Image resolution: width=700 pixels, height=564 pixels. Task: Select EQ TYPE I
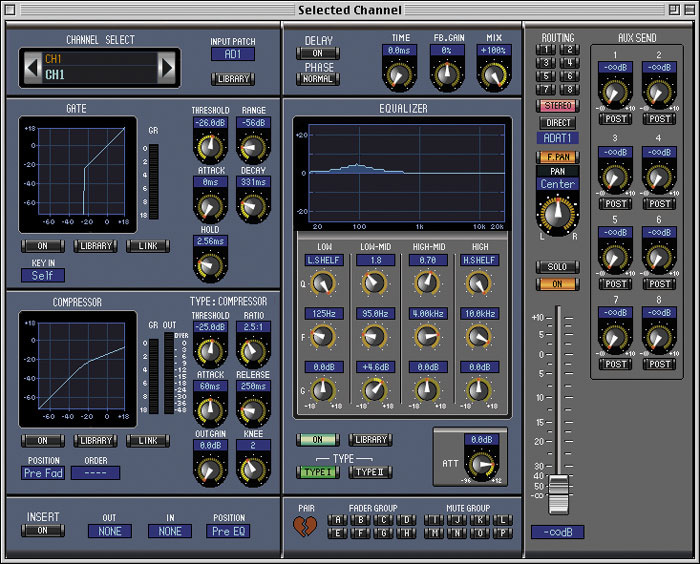coord(317,472)
